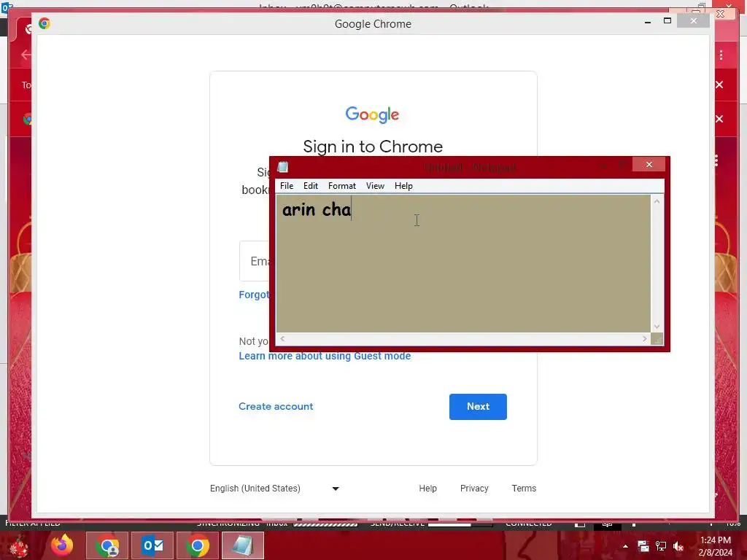Click the network tray icon
Viewport: 747px width, 560px height.
[x=661, y=546]
